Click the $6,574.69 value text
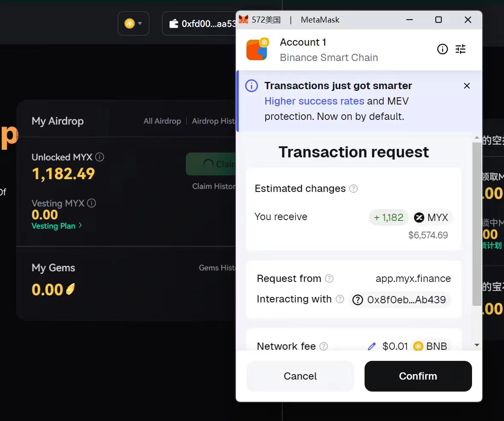Screen dimensions: 504x421 point(428,235)
